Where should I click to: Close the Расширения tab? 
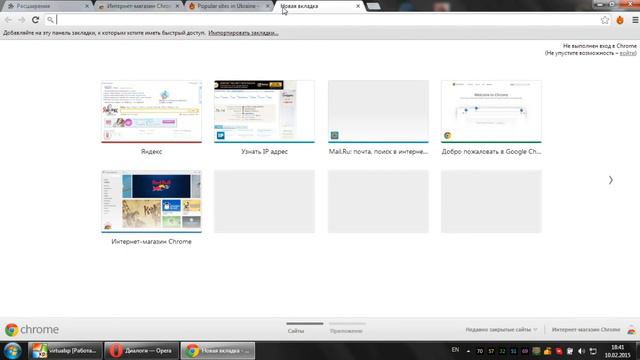(87, 6)
